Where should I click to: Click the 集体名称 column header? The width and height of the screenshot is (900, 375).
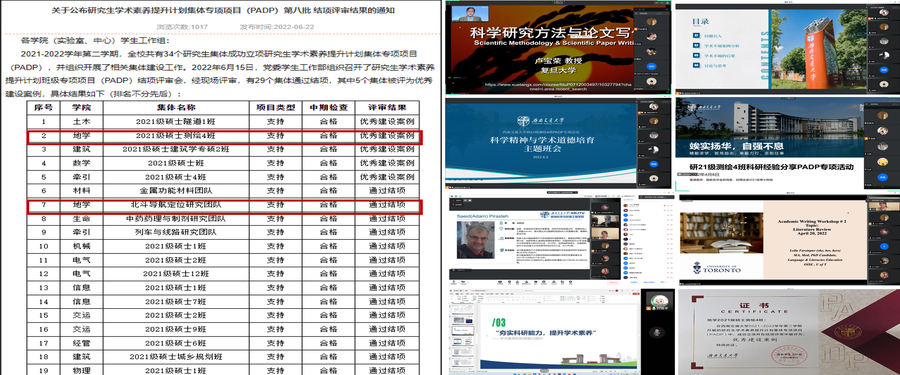tap(175, 107)
